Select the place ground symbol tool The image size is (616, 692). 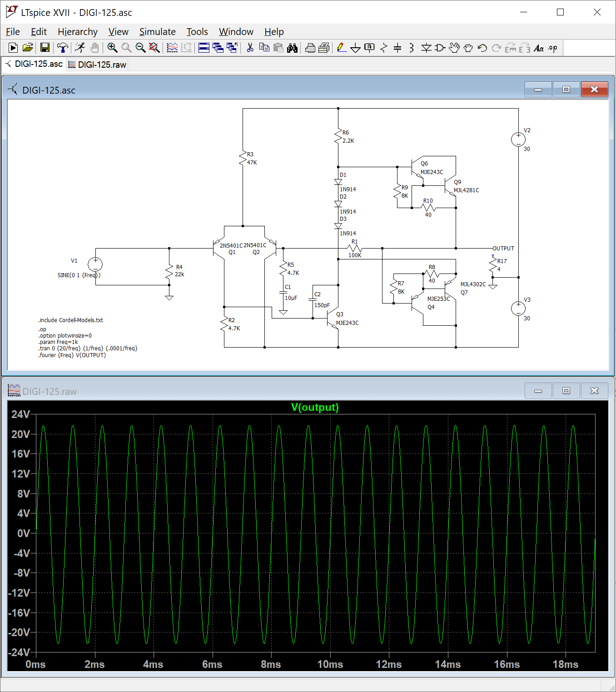tap(356, 48)
